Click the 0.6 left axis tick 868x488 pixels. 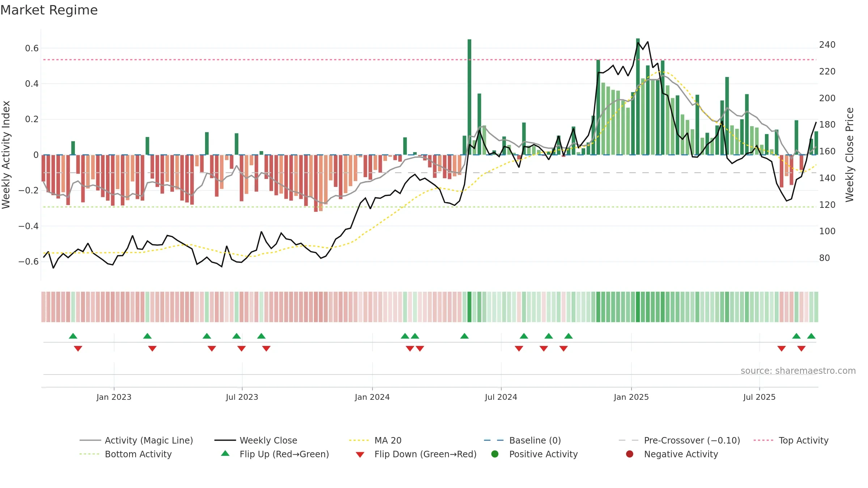pyautogui.click(x=32, y=48)
